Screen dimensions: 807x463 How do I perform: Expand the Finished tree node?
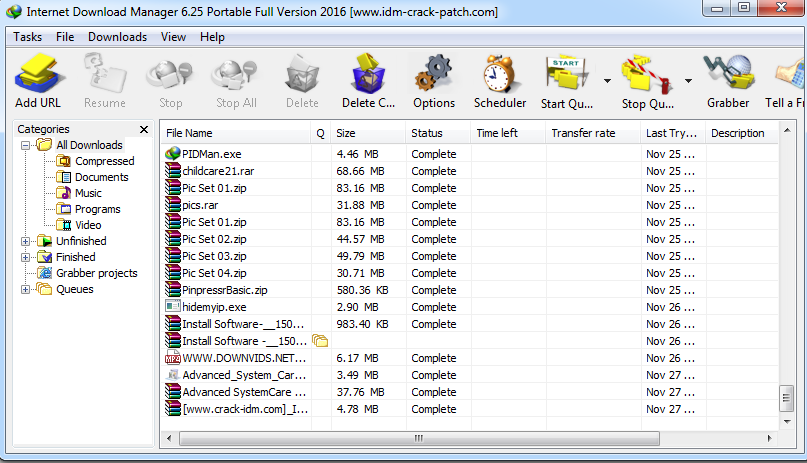(25, 257)
